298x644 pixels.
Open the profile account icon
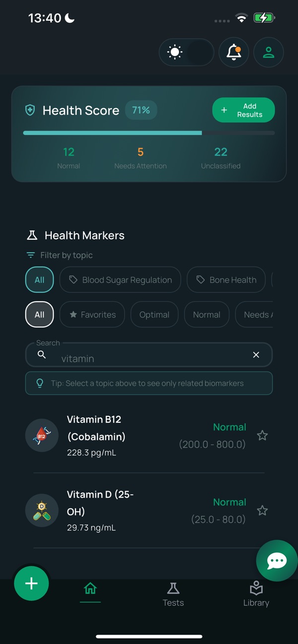coord(268,52)
